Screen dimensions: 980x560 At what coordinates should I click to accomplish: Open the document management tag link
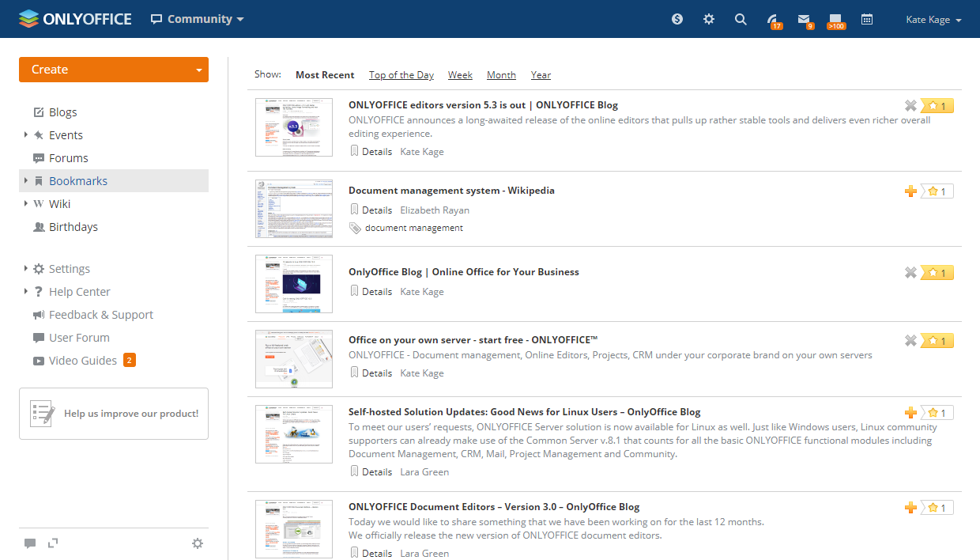(413, 228)
